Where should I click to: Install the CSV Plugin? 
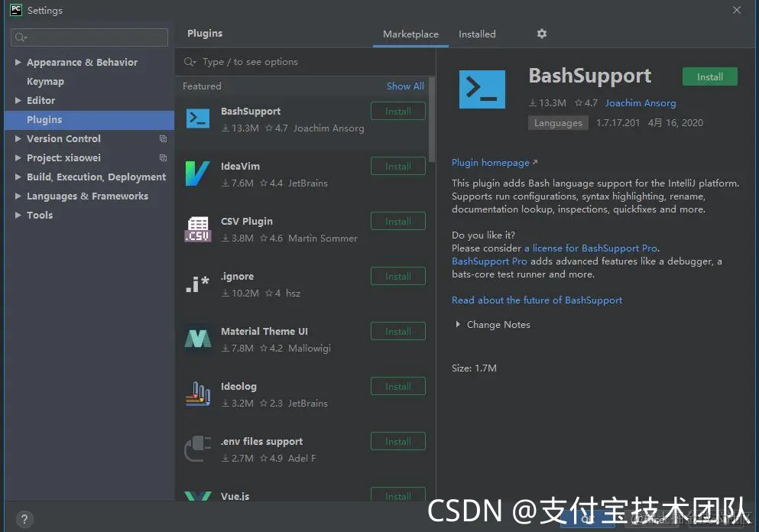pyautogui.click(x=398, y=221)
